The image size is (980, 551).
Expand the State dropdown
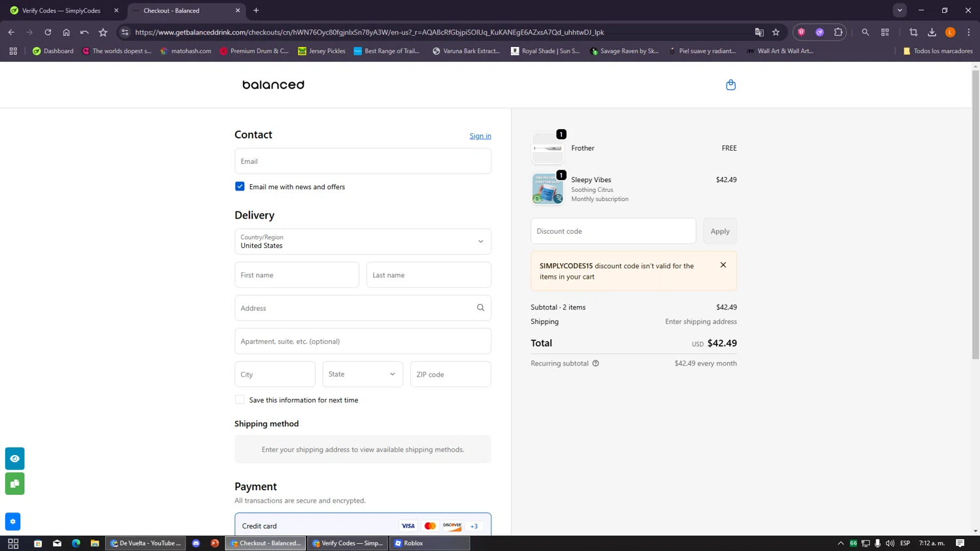pos(363,374)
